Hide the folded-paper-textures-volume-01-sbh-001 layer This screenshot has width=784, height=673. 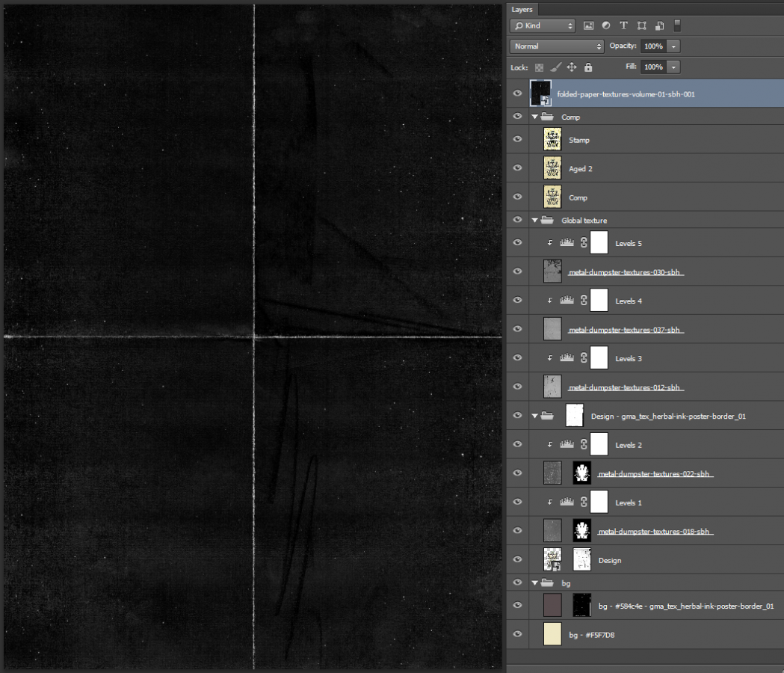(517, 93)
